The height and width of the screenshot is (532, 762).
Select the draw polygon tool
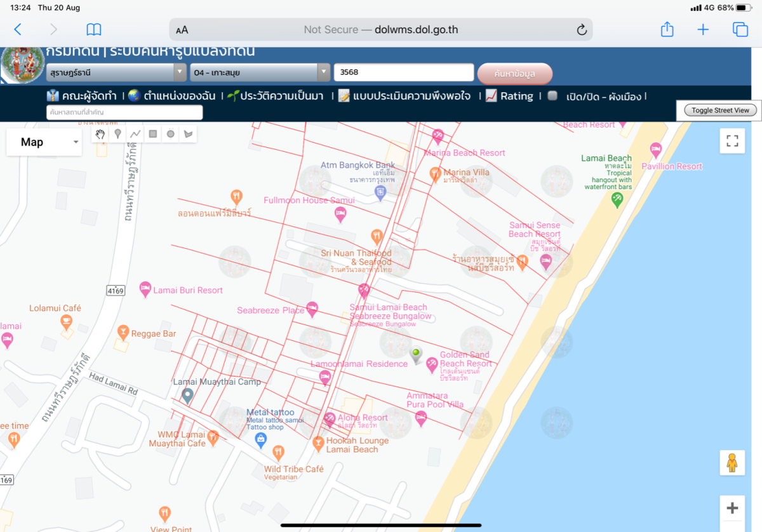tap(189, 134)
